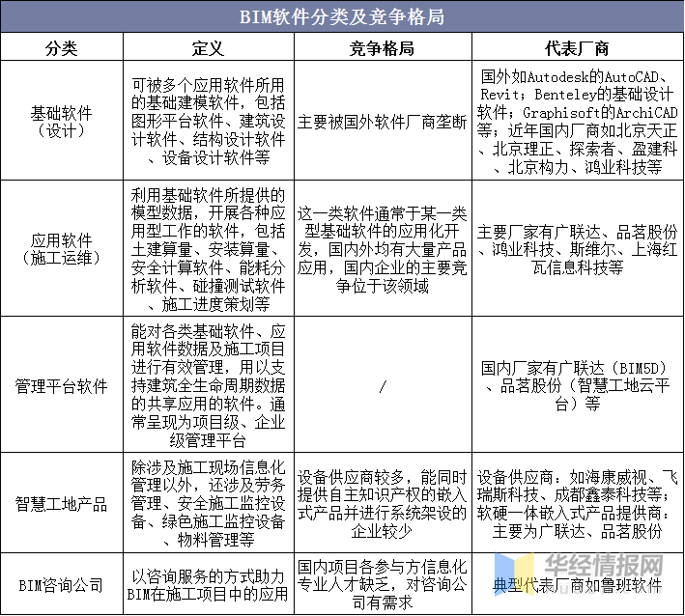Click vendors cell "主要厂家有广联达、品茗股份…"

pyautogui.click(x=578, y=249)
